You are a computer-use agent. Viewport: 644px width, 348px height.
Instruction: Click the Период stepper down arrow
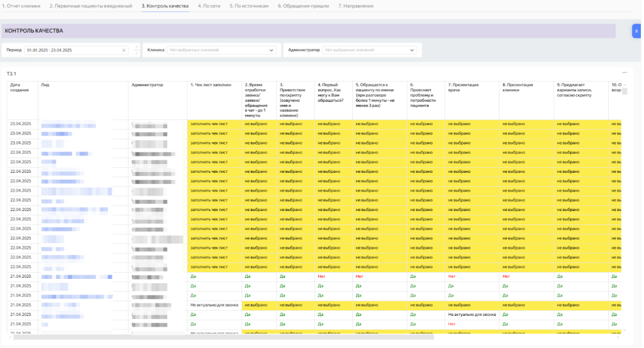(136, 53)
